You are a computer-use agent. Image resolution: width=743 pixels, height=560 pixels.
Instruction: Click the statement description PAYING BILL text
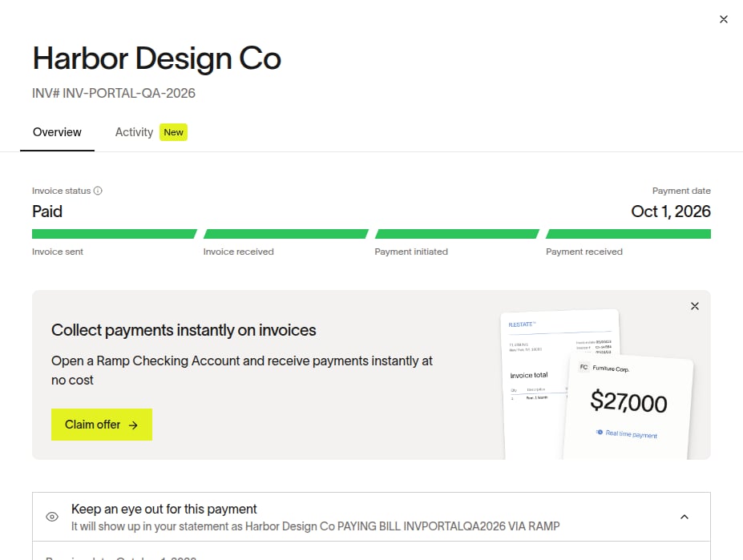315,526
